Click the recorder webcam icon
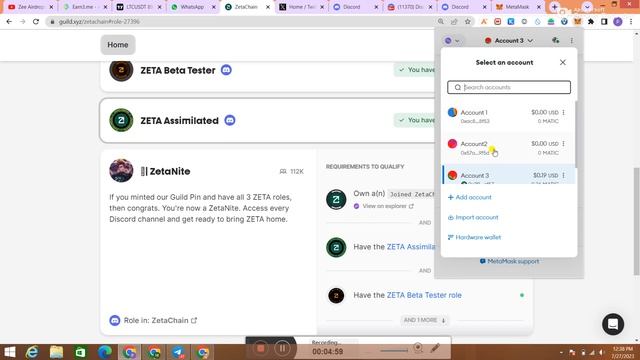Viewport: 640px width, 360px height. click(418, 348)
